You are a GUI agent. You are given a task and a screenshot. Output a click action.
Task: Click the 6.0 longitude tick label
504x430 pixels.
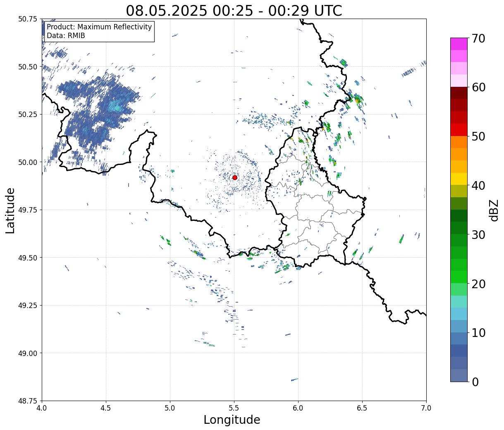coord(298,408)
